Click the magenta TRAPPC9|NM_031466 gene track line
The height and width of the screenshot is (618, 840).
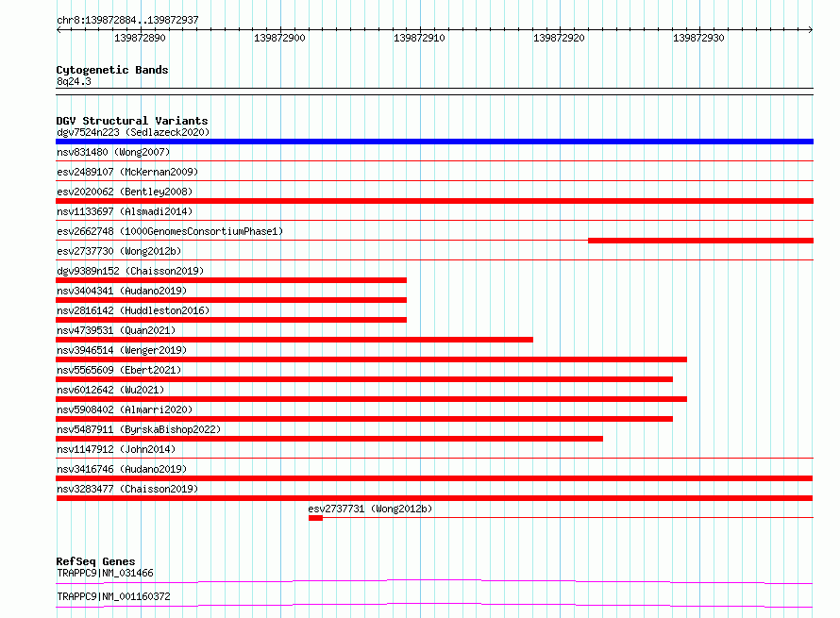tap(434, 581)
